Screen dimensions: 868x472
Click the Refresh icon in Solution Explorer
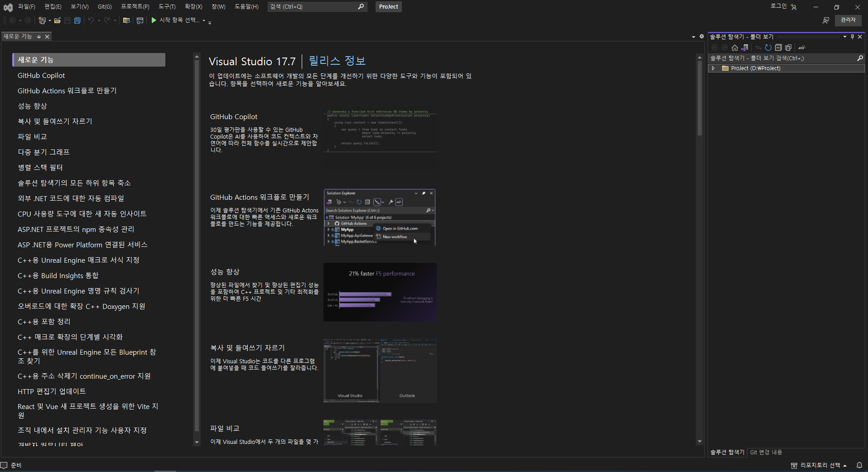[x=768, y=48]
